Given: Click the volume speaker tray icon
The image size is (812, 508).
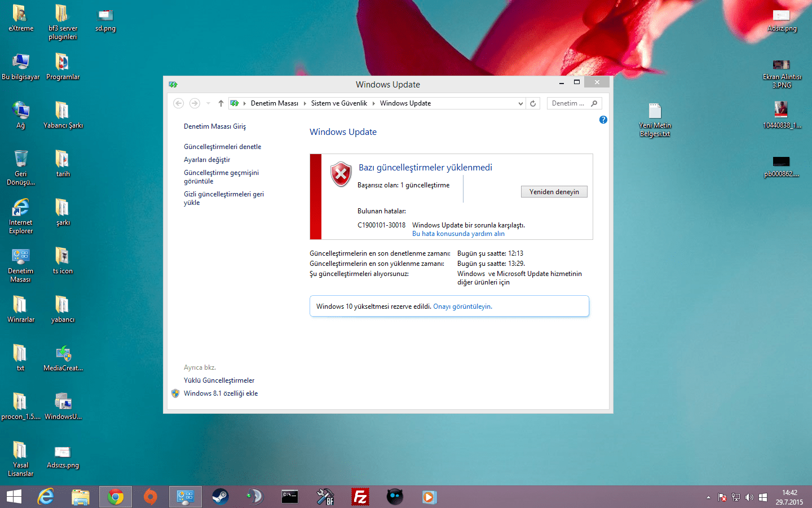Looking at the screenshot, I should click(749, 497).
